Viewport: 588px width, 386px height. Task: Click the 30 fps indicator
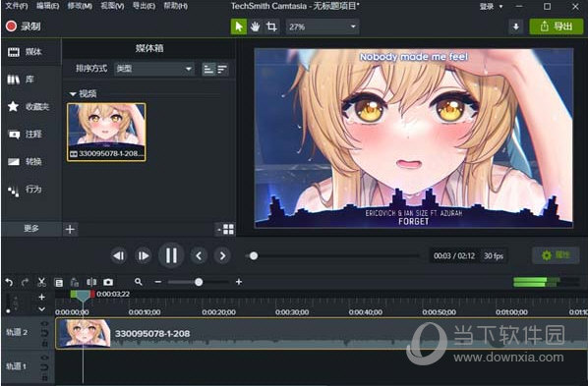click(x=494, y=256)
